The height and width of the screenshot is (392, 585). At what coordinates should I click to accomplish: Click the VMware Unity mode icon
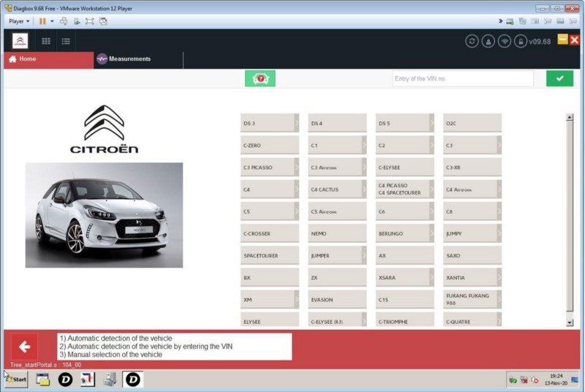point(103,21)
